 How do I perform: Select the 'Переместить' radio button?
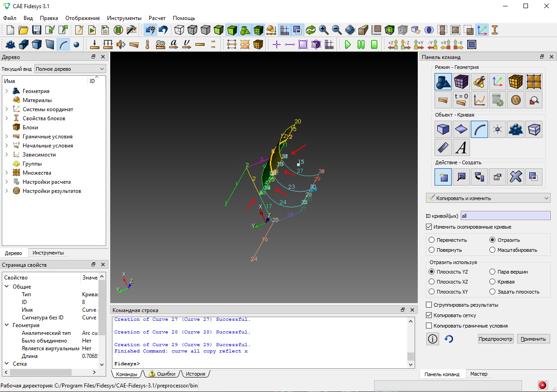[x=432, y=240]
